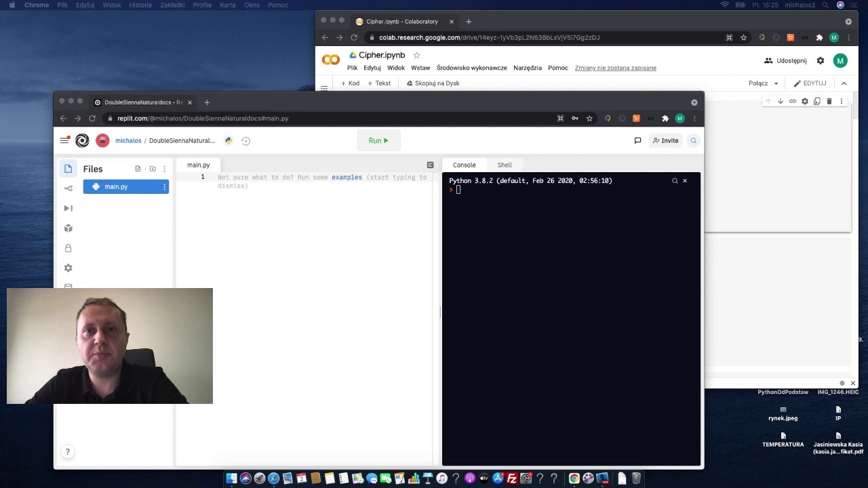Open the main.py file row options menu
This screenshot has width=868, height=488.
pyautogui.click(x=164, y=186)
